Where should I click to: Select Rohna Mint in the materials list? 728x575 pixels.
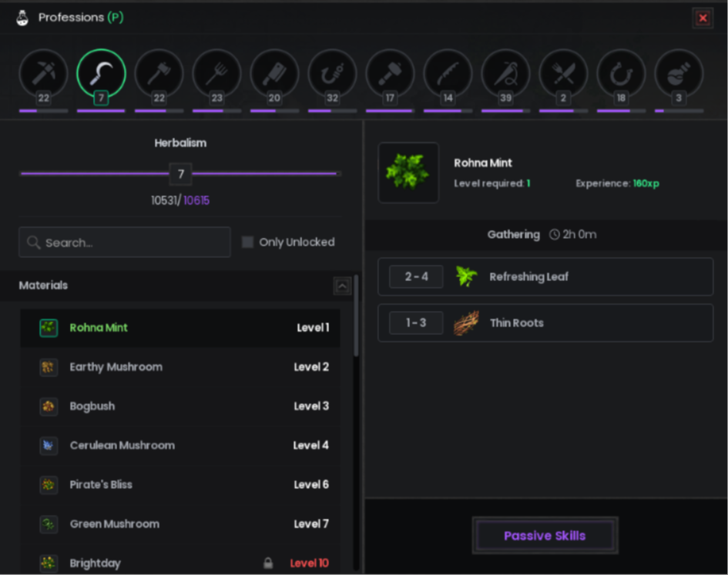coord(180,328)
